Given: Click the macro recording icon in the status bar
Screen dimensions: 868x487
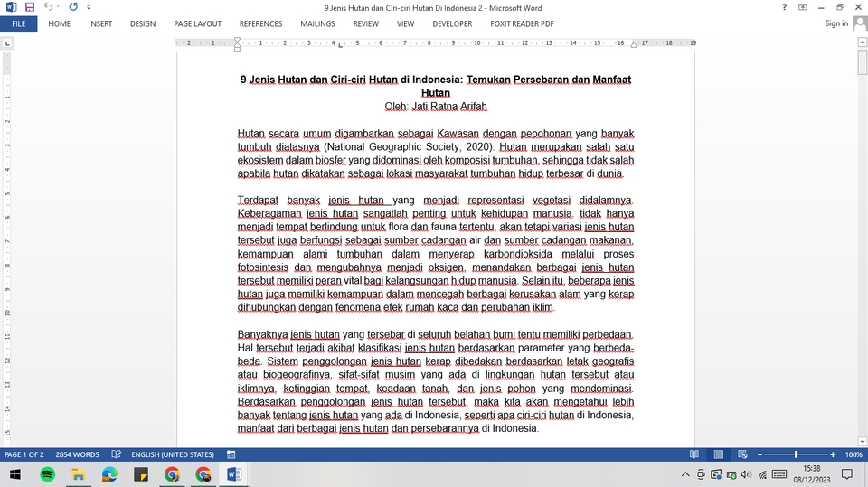Looking at the screenshot, I should pos(231,454).
